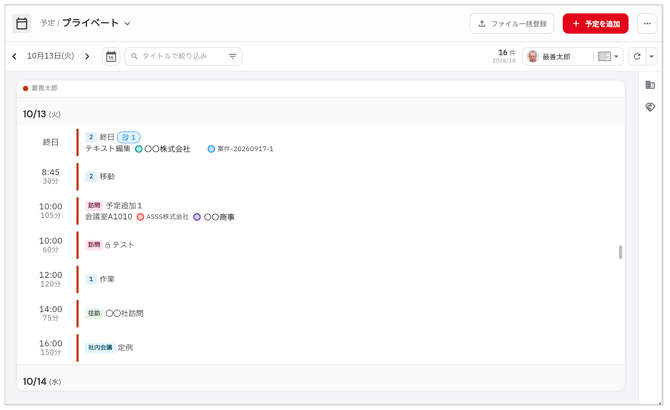Click the lock icon on テスト event
The image size is (670, 410).
[108, 245]
